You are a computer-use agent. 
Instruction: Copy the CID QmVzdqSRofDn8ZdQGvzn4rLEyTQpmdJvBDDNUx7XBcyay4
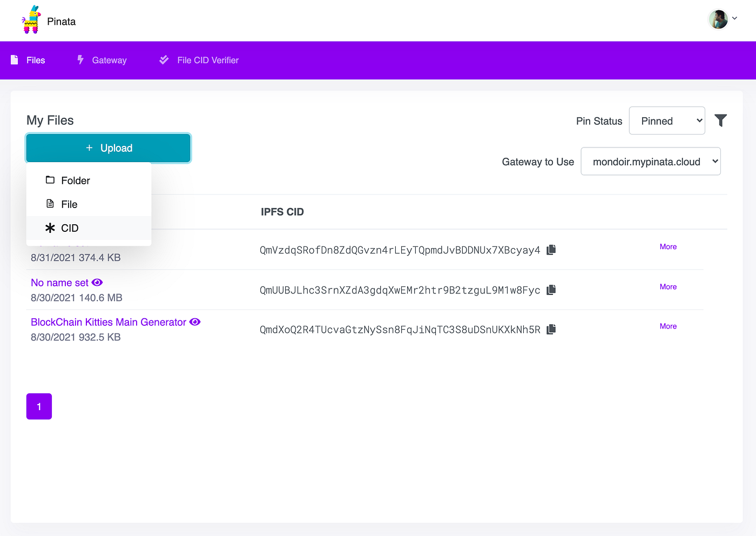tap(551, 249)
